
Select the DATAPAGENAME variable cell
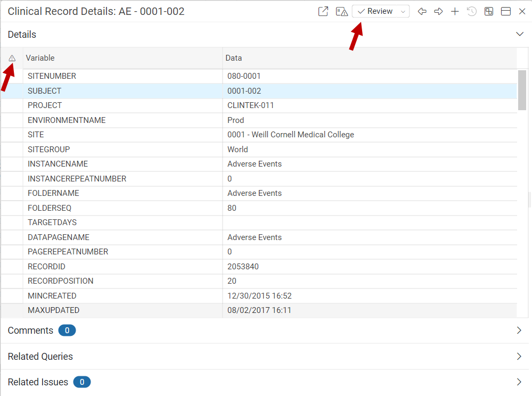tap(123, 237)
